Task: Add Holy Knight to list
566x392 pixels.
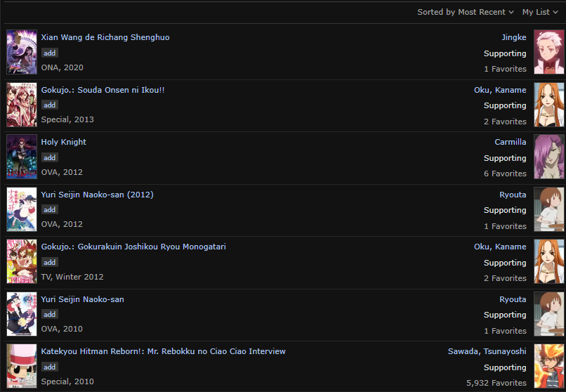Action: [x=49, y=158]
